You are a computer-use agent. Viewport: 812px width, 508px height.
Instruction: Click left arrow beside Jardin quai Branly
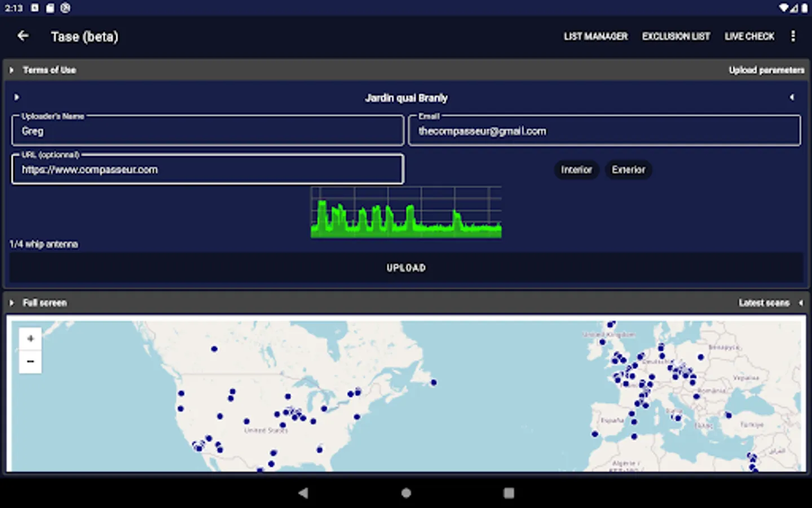pyautogui.click(x=792, y=98)
